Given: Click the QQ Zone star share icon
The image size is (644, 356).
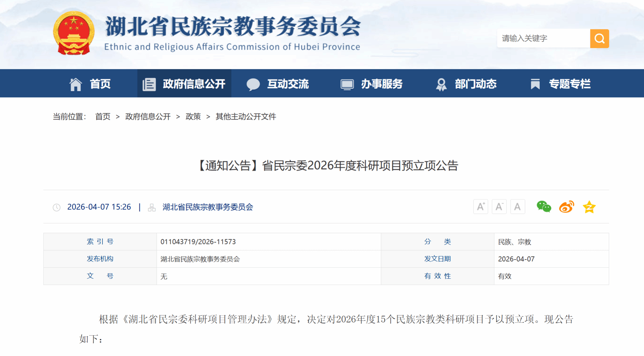Looking at the screenshot, I should (x=589, y=207).
